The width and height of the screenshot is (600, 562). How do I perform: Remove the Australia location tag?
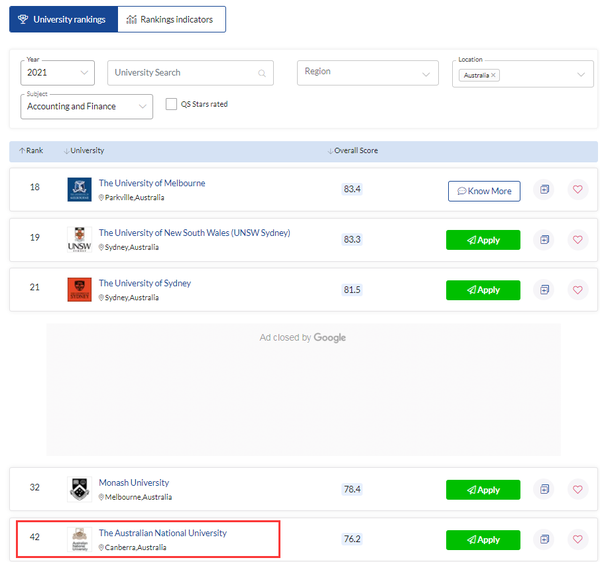[x=493, y=75]
